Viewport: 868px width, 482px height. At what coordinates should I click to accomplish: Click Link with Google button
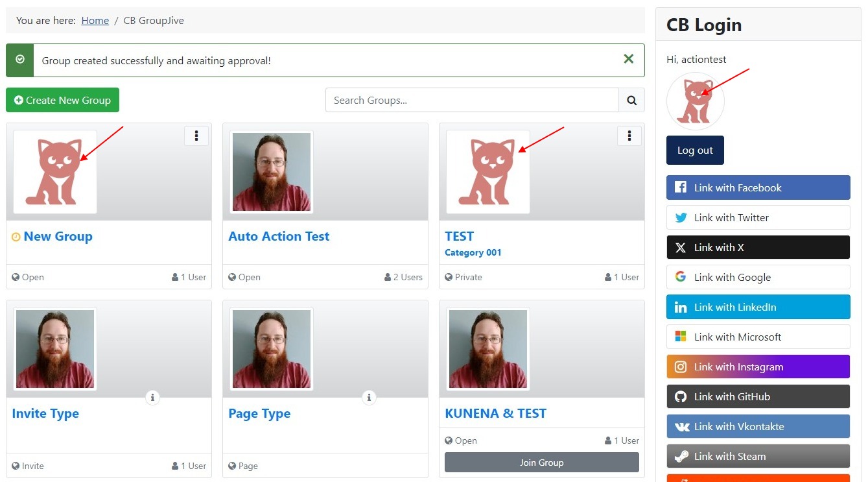(758, 277)
